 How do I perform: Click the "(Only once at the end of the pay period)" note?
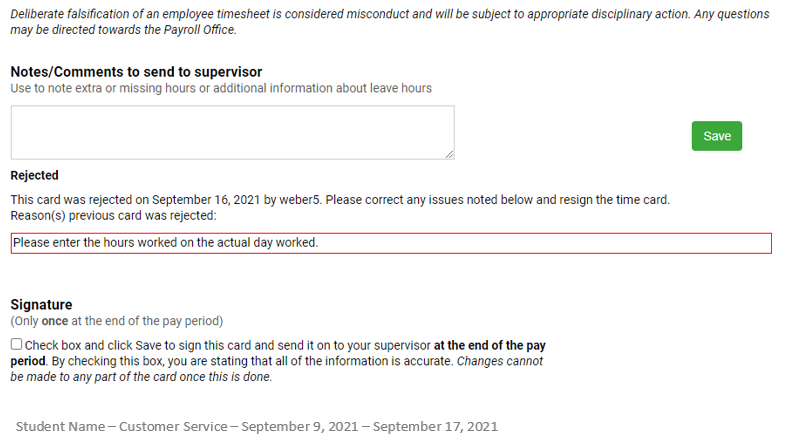coord(116,321)
